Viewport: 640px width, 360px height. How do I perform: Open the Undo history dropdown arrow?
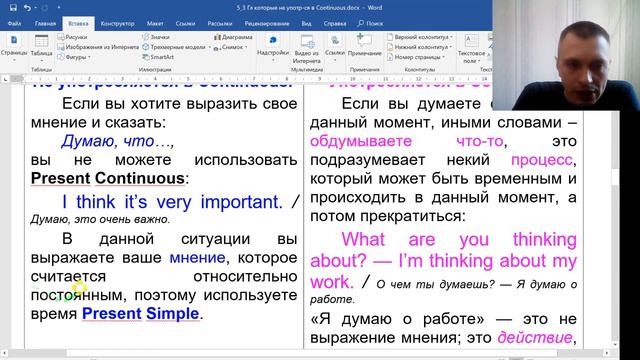[36, 8]
